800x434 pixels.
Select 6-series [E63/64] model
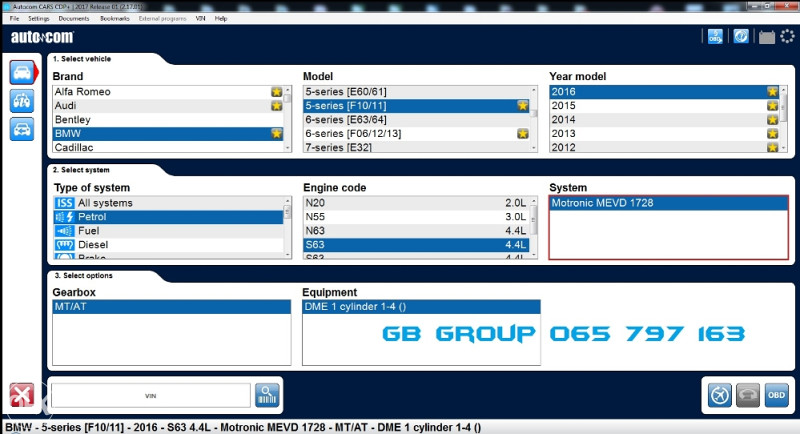(x=416, y=120)
